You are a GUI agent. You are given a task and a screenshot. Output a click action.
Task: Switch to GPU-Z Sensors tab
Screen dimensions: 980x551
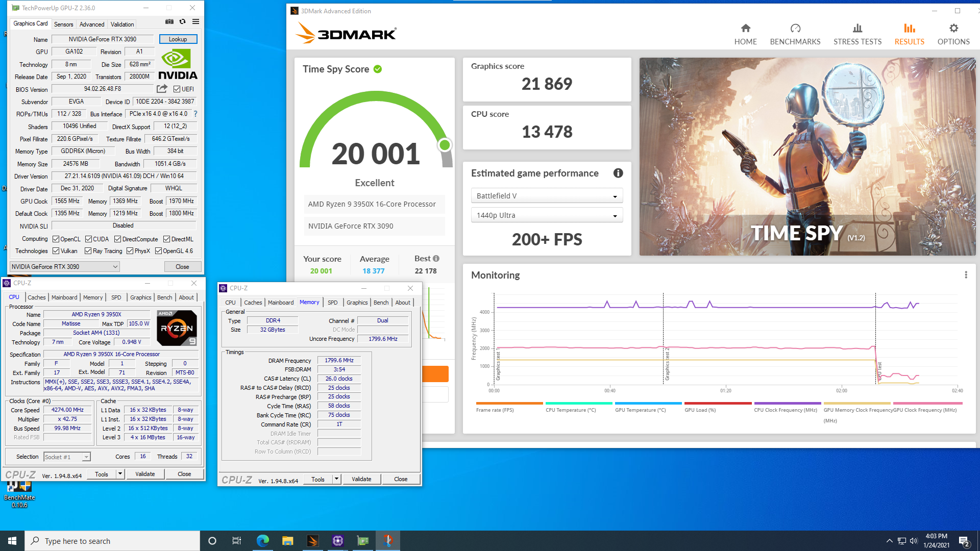coord(63,24)
